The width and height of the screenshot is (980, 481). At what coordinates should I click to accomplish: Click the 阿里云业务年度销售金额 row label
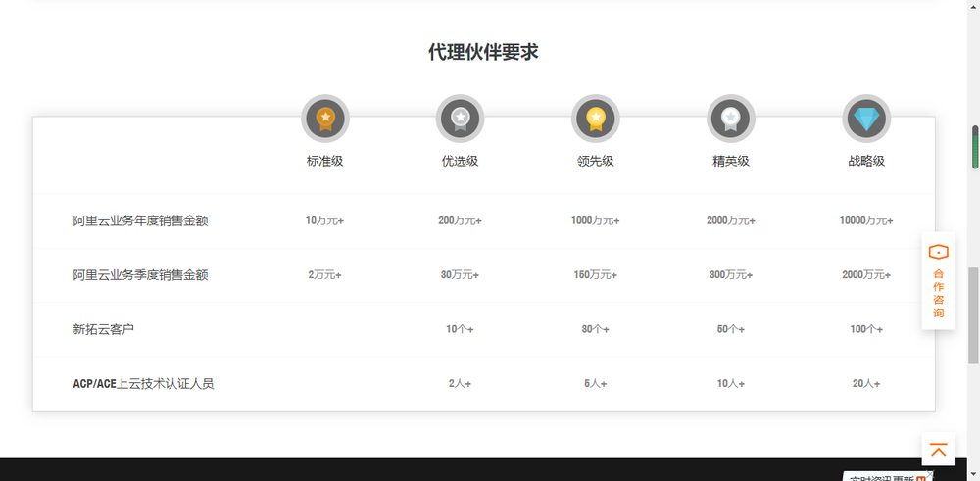(x=140, y=221)
